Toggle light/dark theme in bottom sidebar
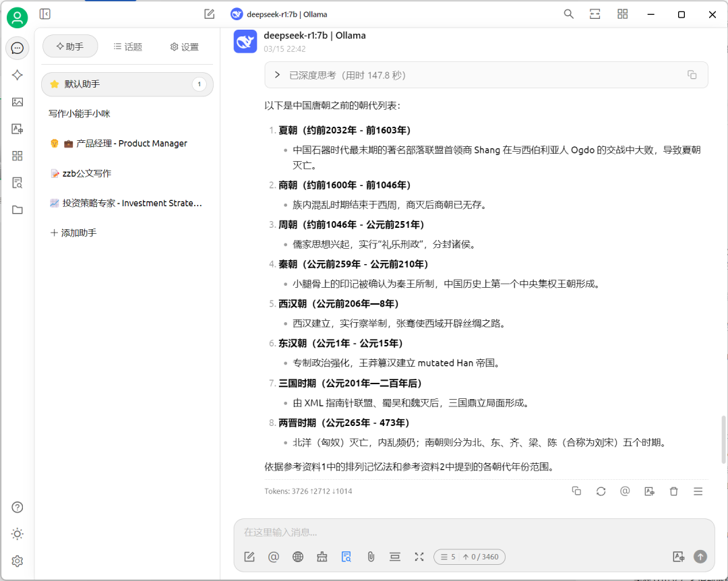 [17, 534]
